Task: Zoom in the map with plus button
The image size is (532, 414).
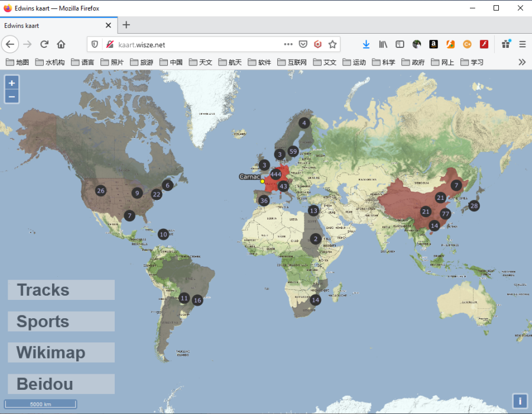Action: point(12,83)
